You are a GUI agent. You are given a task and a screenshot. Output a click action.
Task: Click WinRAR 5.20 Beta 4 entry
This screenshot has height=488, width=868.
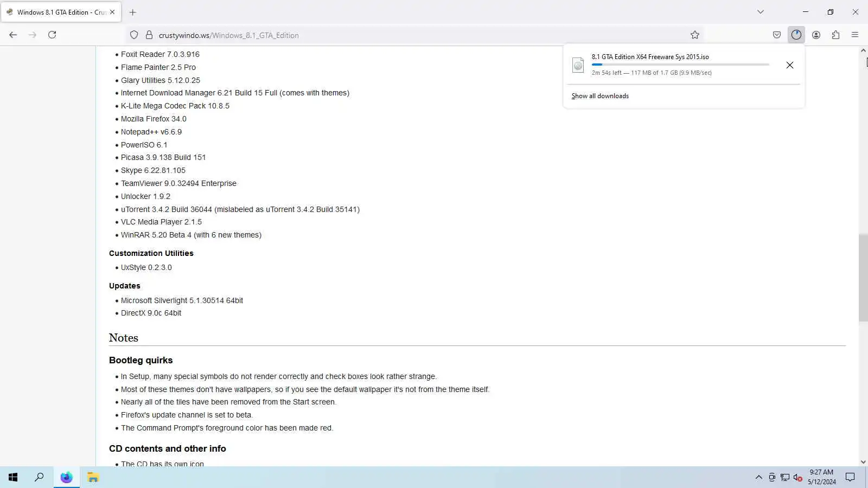coord(191,235)
